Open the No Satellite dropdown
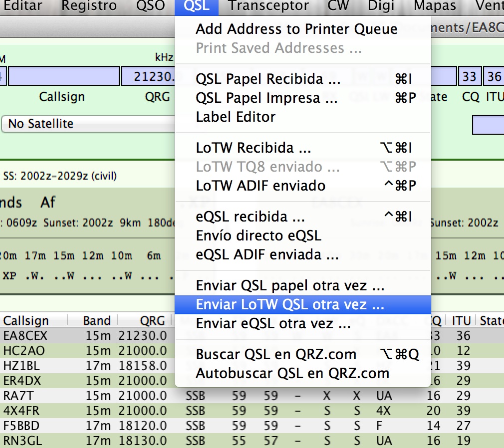The height and width of the screenshot is (448, 504). click(88, 123)
